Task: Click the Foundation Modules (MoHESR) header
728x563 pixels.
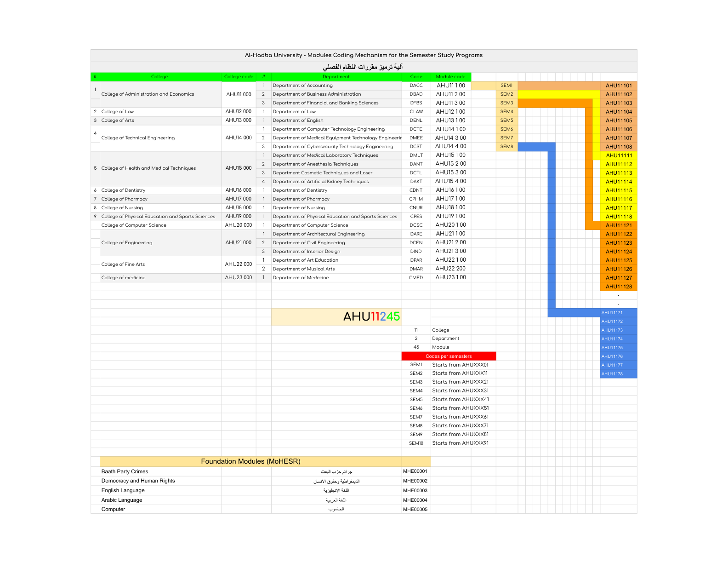Action: (x=251, y=461)
